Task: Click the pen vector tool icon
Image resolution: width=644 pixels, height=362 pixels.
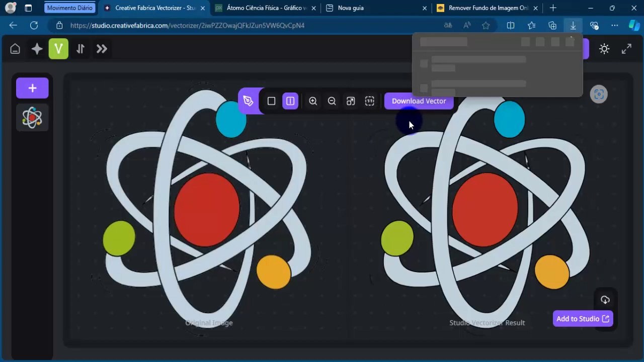Action: [x=248, y=101]
